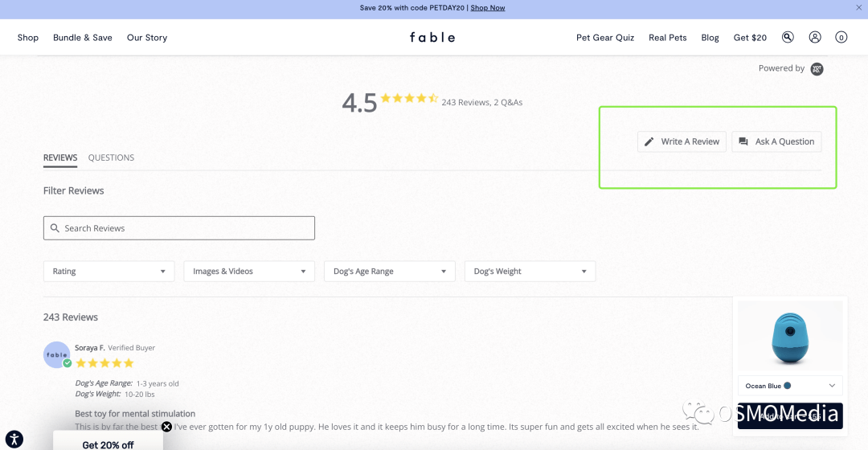Open the Pet Gear Quiz menu item
This screenshot has height=450, width=868.
[x=605, y=38]
